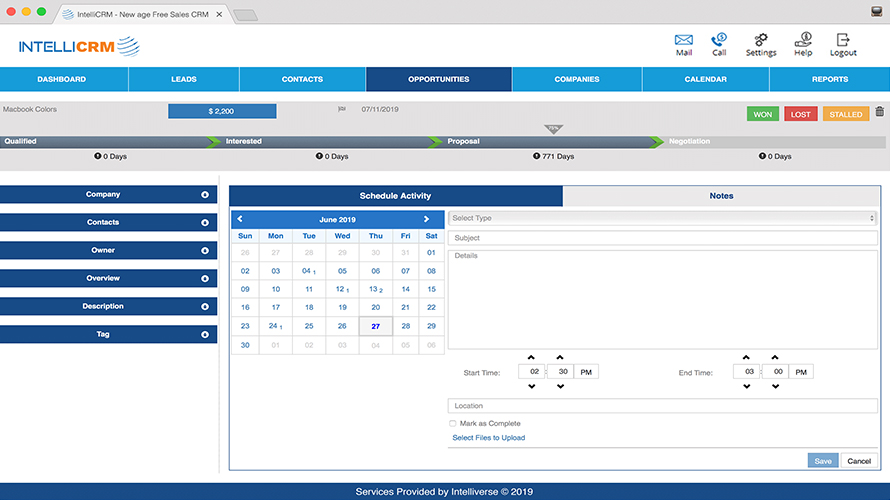
Task: Select June 27 in calendar
Action: tap(375, 326)
